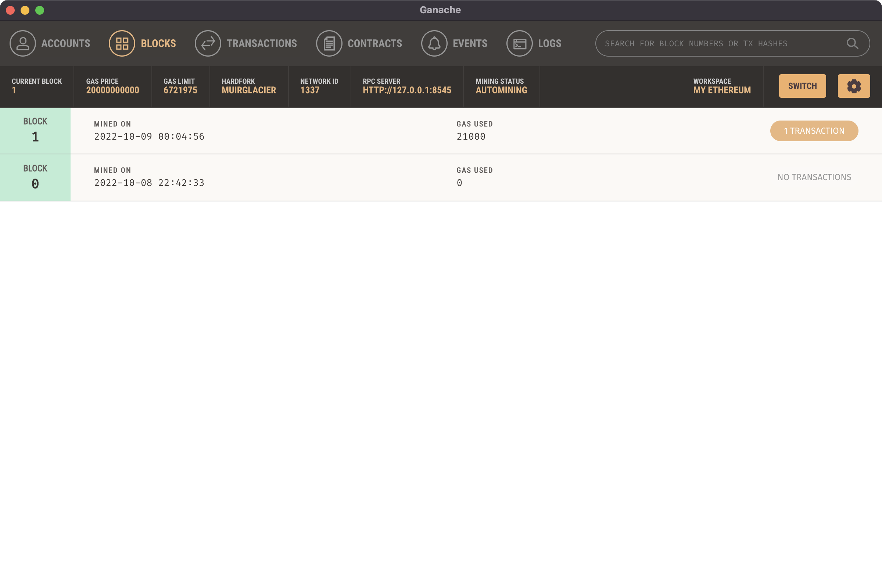Click the RPC server HTTP://127.0.0.1:8545
The width and height of the screenshot is (882, 588).
407,90
